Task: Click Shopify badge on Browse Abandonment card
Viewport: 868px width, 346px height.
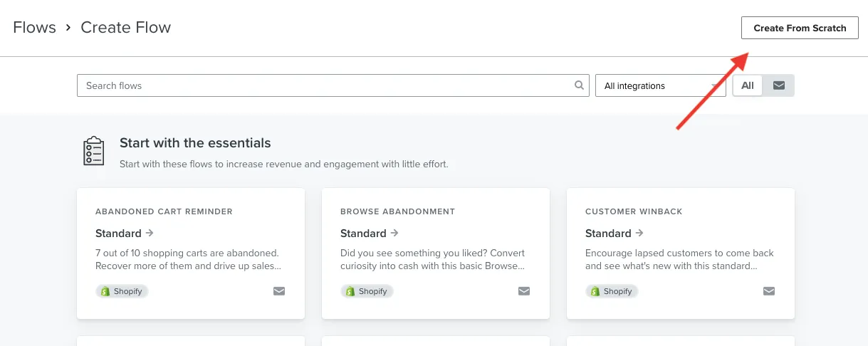Action: [x=367, y=291]
